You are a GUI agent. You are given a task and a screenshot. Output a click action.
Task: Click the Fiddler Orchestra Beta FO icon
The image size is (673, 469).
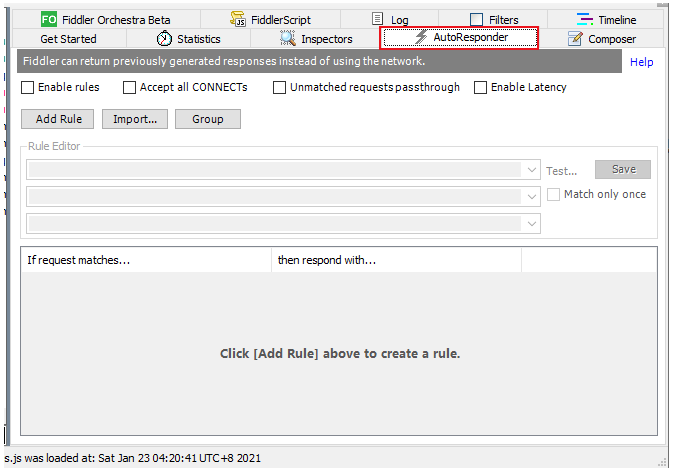(49, 19)
